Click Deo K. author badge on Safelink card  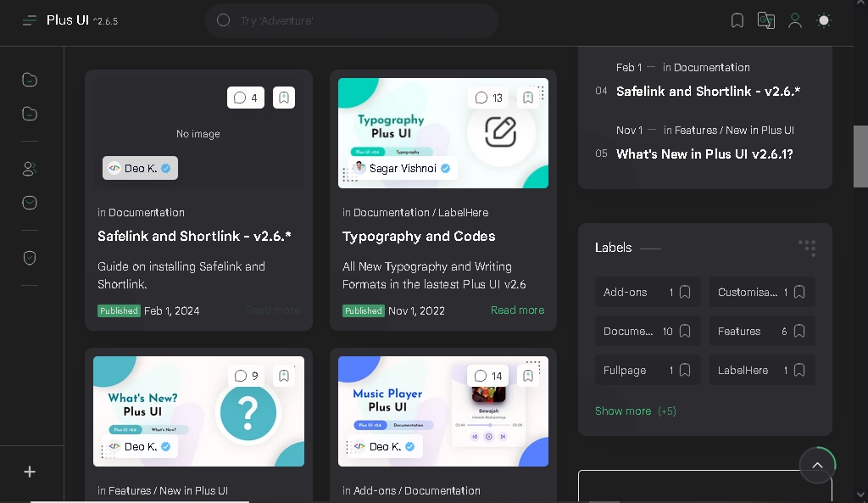click(140, 168)
